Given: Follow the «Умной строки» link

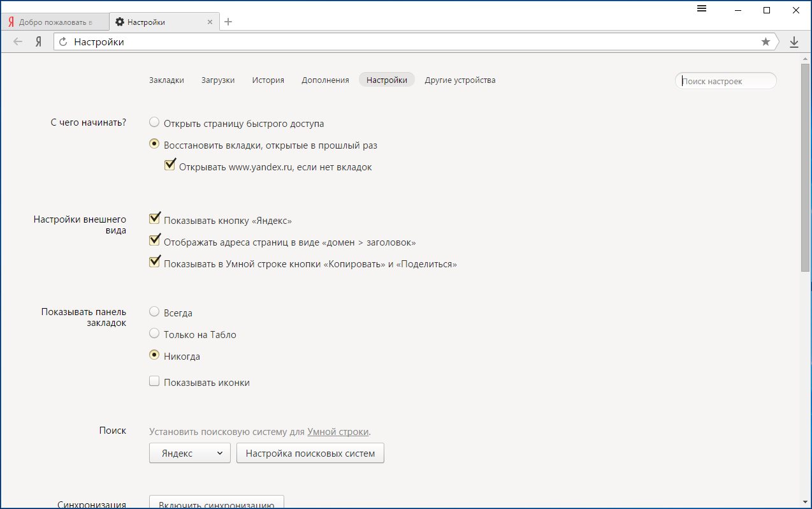Looking at the screenshot, I should pyautogui.click(x=338, y=432).
